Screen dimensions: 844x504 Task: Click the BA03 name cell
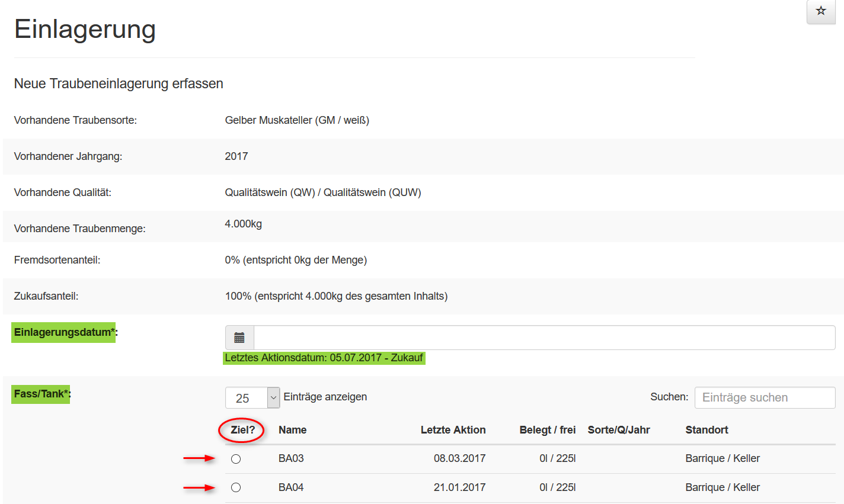tap(291, 458)
